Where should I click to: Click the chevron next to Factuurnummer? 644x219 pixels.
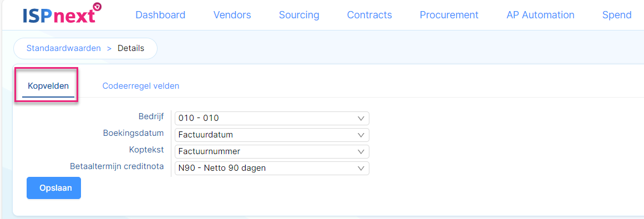(x=361, y=151)
